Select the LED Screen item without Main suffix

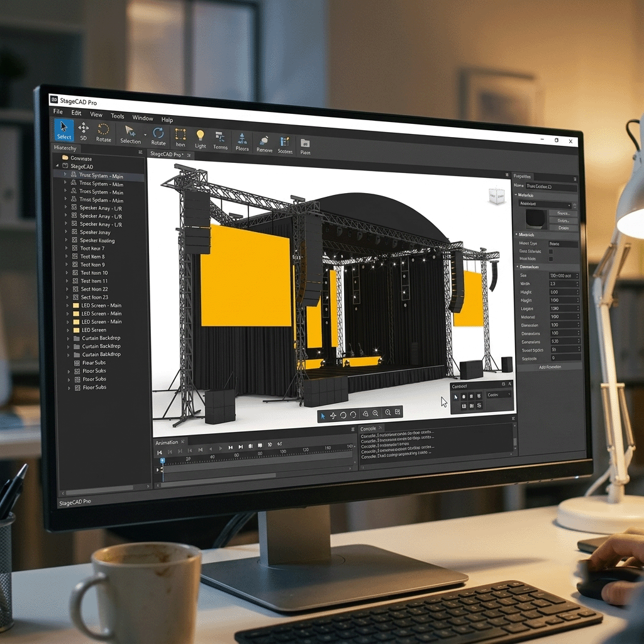click(x=89, y=330)
